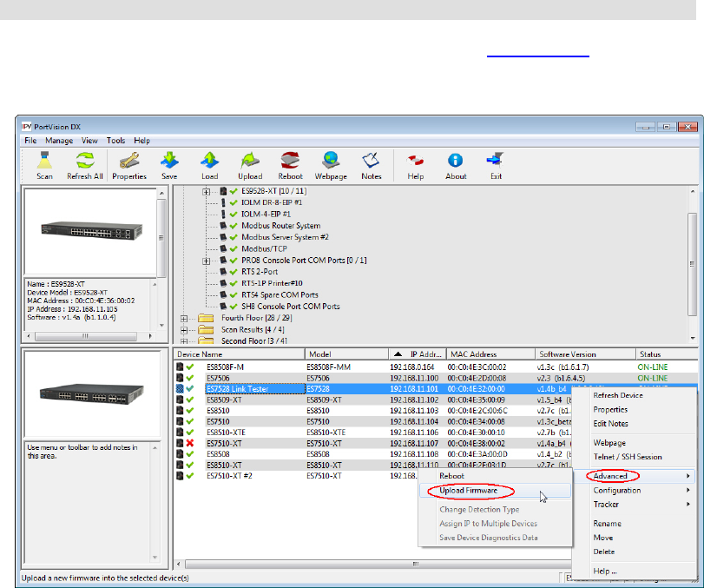Sort by the MAC Address column header
The height and width of the screenshot is (588, 704).
click(490, 354)
